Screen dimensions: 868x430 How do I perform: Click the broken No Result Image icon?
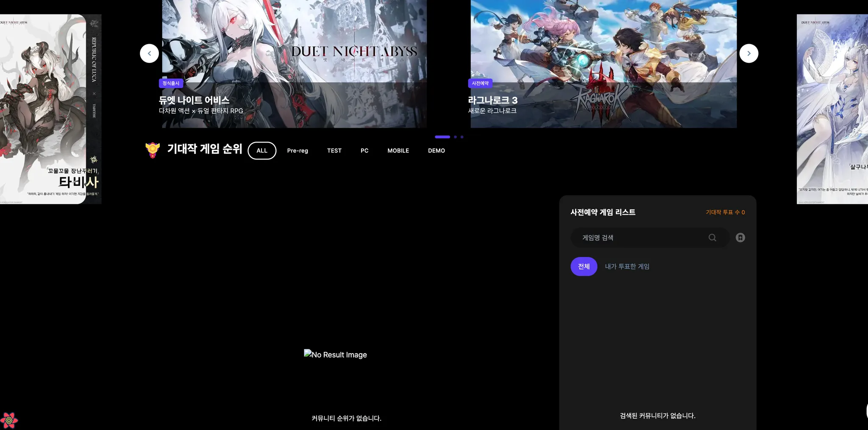(308, 354)
